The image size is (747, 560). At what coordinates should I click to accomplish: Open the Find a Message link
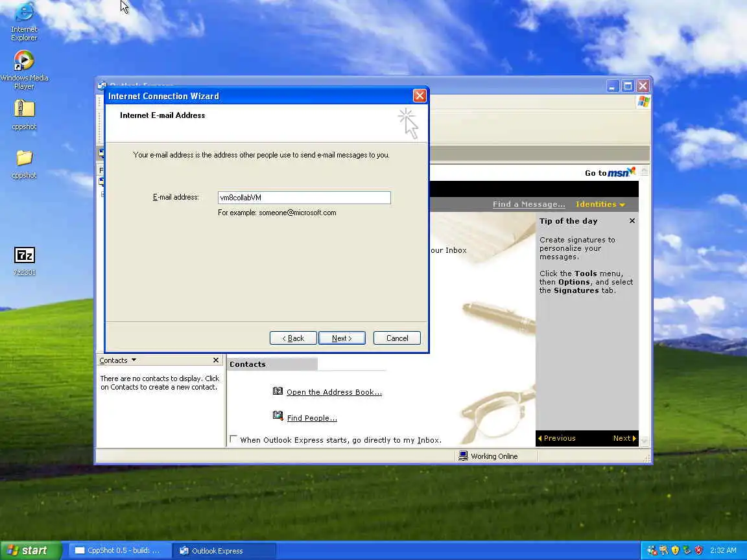529,204
